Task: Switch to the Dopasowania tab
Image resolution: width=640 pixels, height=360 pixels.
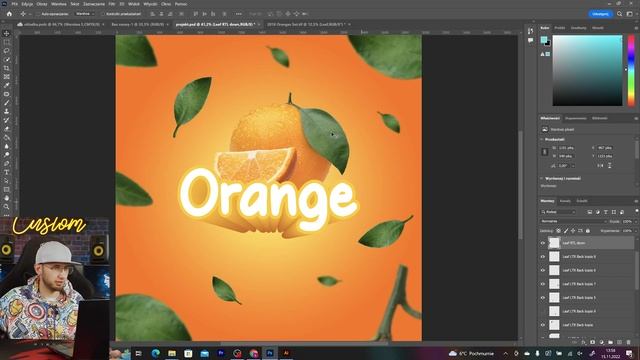Action: [576, 119]
